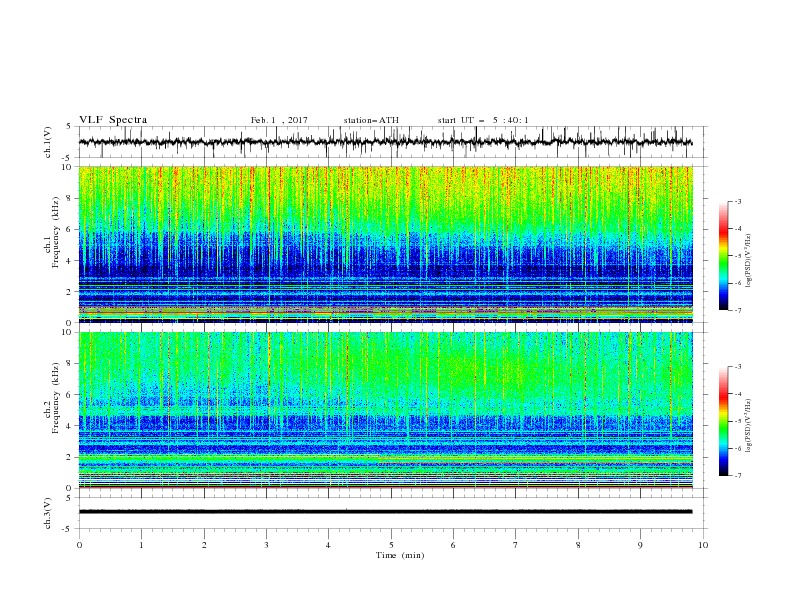The width and height of the screenshot is (792, 612).
Task: Click the "4" kHz tick of ch.1 spectrogram
Action: pyautogui.click(x=70, y=261)
